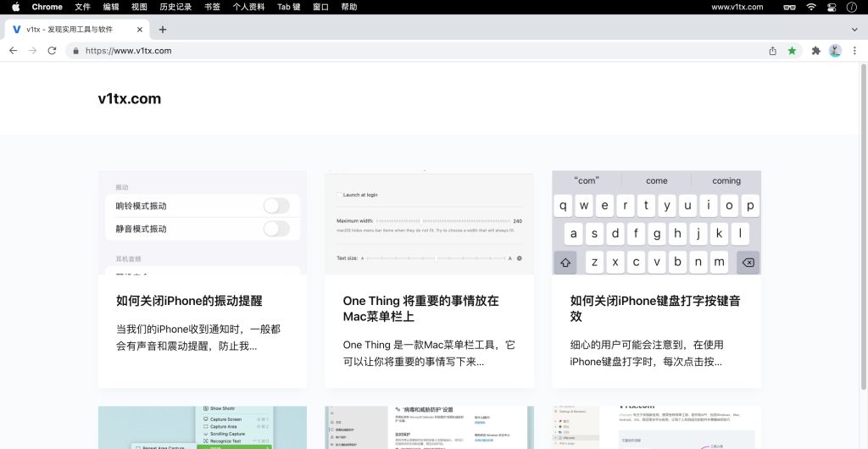Go back to the previous page

(14, 50)
